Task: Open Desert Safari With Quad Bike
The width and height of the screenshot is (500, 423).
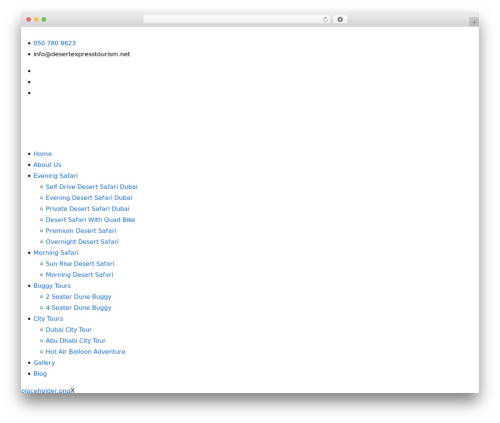Action: coord(90,220)
